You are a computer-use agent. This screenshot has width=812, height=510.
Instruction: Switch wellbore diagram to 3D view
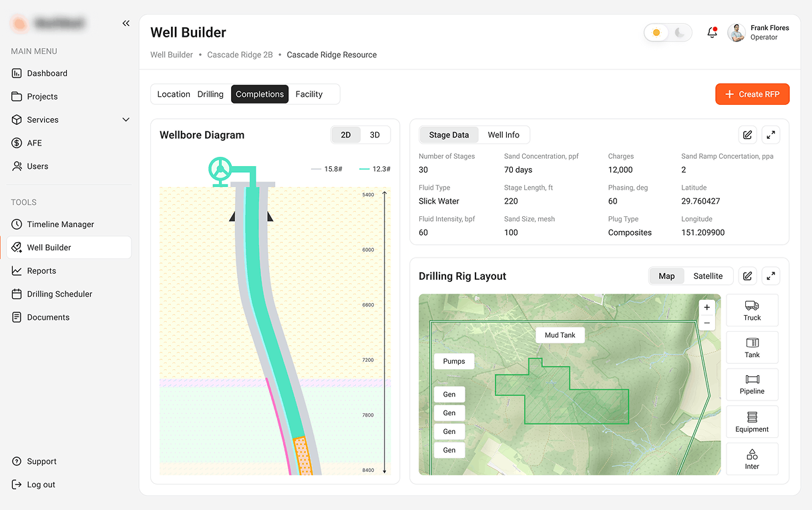point(375,135)
